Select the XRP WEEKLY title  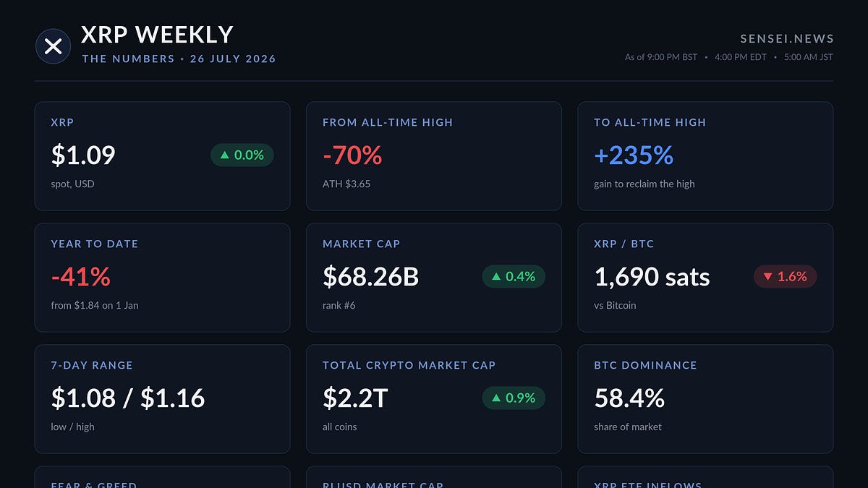157,35
